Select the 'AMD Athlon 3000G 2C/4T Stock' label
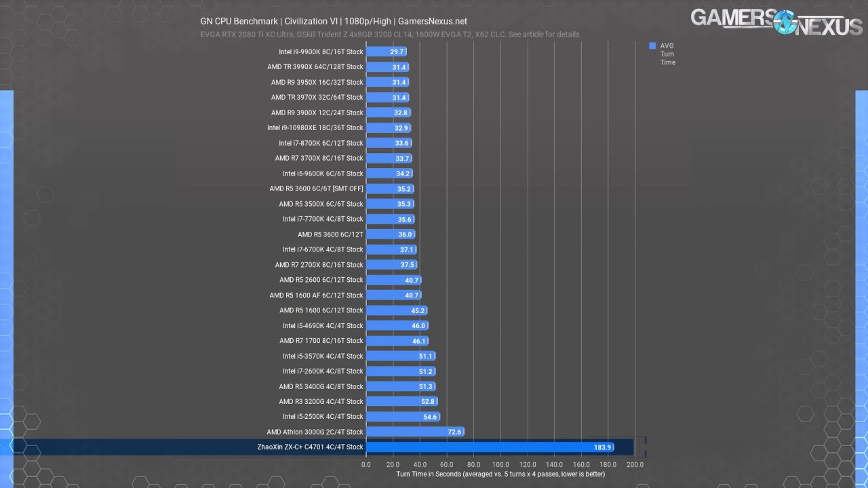Viewport: 868px width, 488px height. [x=315, y=432]
